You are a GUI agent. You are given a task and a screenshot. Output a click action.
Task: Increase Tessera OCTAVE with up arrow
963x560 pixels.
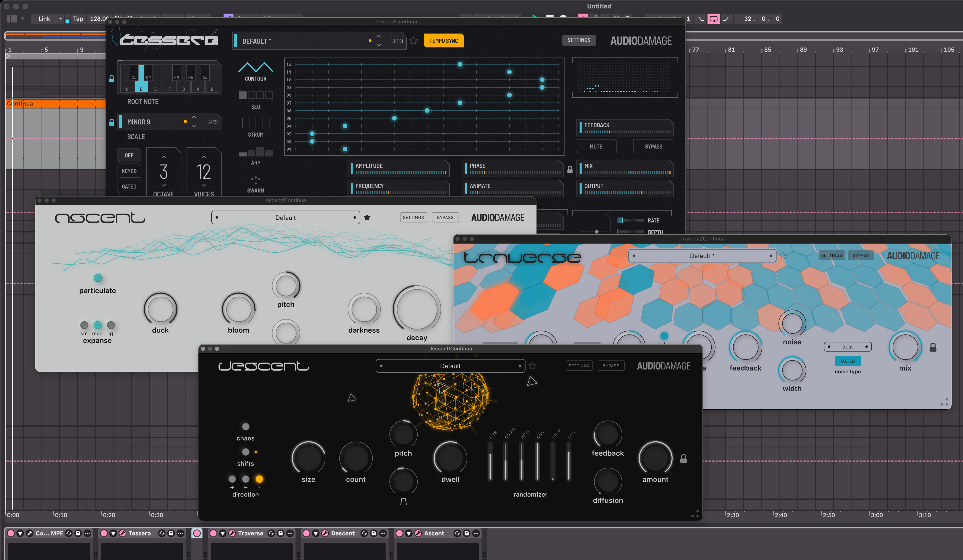164,157
